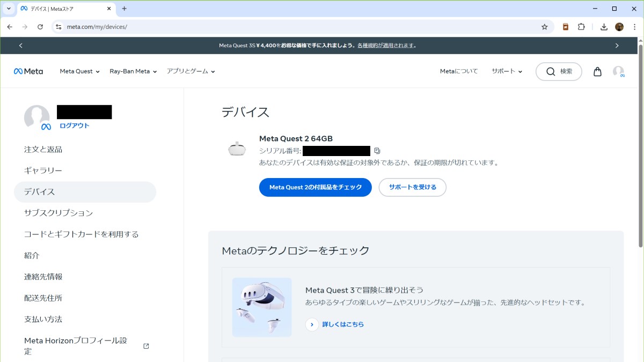Close the デバイス browser tab
Viewport: 644px width, 362px height.
click(108, 9)
